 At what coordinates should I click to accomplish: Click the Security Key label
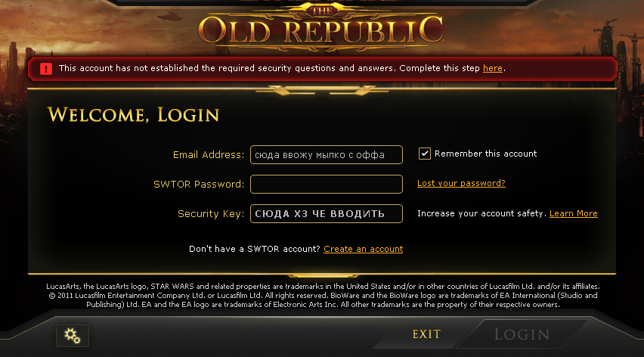(x=211, y=214)
